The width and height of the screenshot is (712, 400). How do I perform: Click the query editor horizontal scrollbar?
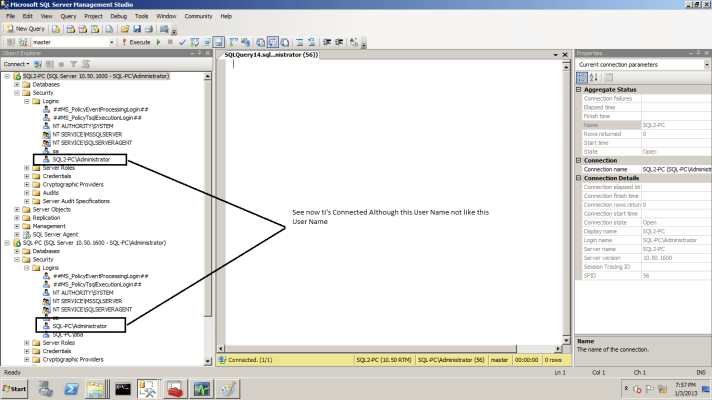click(389, 349)
